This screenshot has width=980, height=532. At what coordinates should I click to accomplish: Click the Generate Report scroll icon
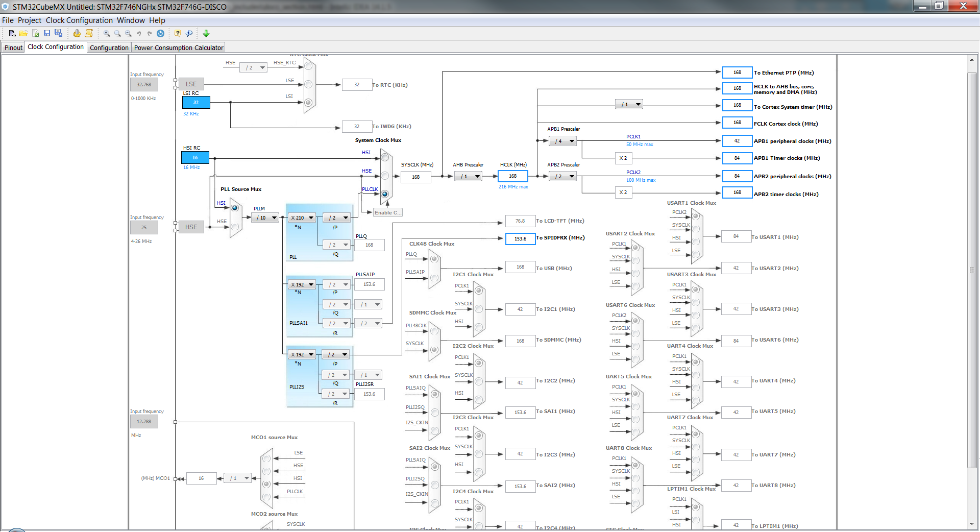[89, 34]
